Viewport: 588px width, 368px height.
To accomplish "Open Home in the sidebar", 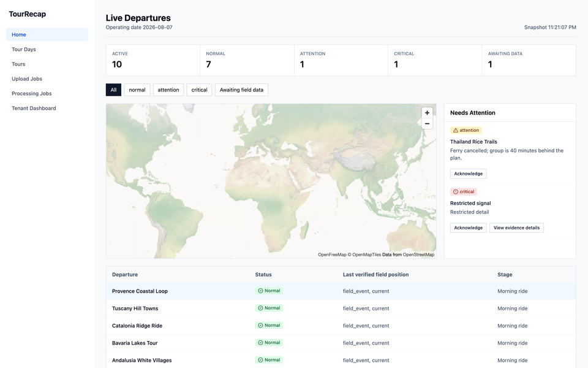I will coord(47,34).
